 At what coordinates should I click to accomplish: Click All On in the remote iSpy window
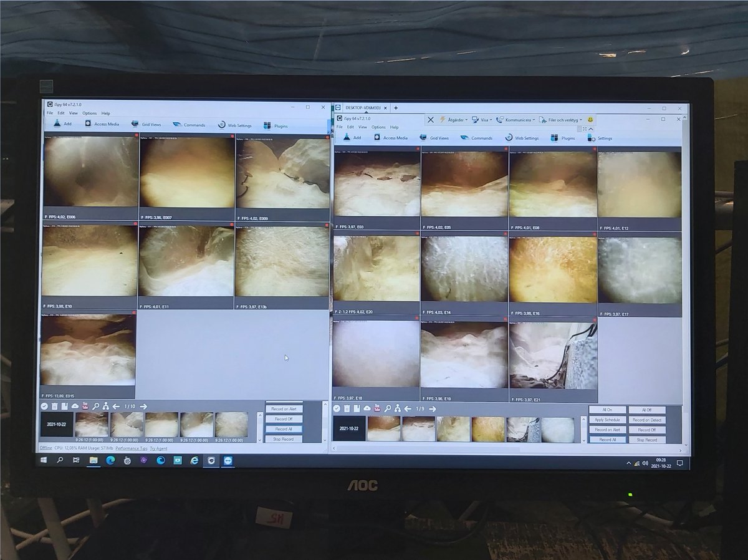(607, 410)
